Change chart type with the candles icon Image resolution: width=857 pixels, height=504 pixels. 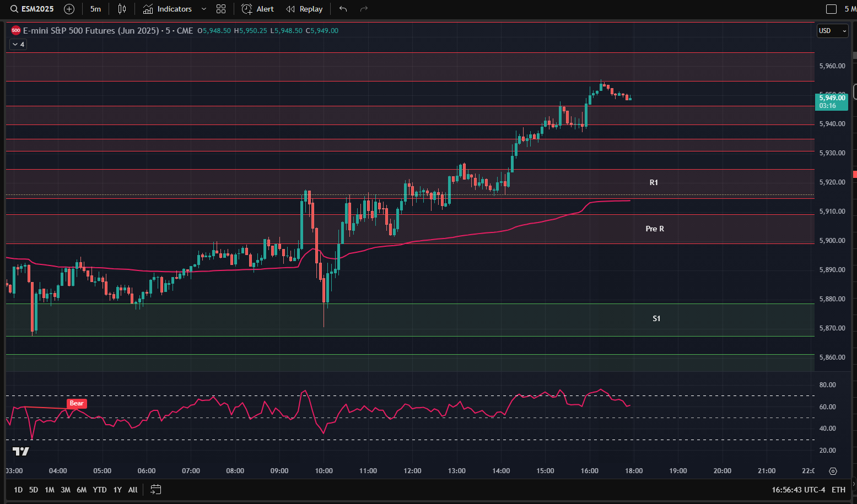[x=122, y=9]
